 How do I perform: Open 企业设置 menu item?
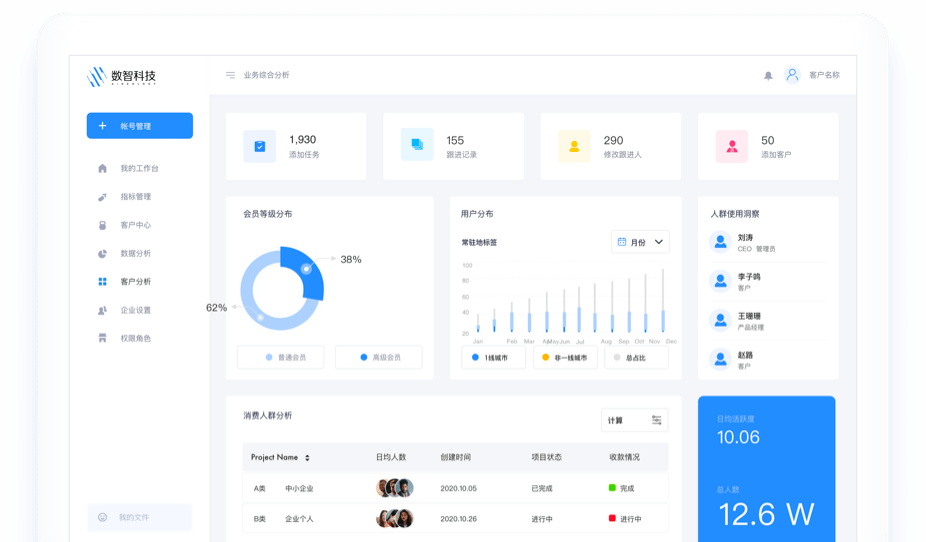point(136,310)
